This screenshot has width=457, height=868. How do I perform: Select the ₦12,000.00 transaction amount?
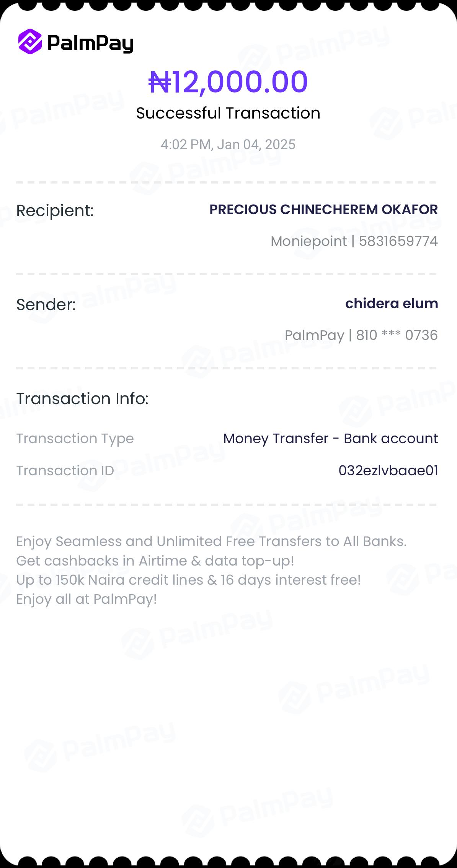(x=228, y=82)
